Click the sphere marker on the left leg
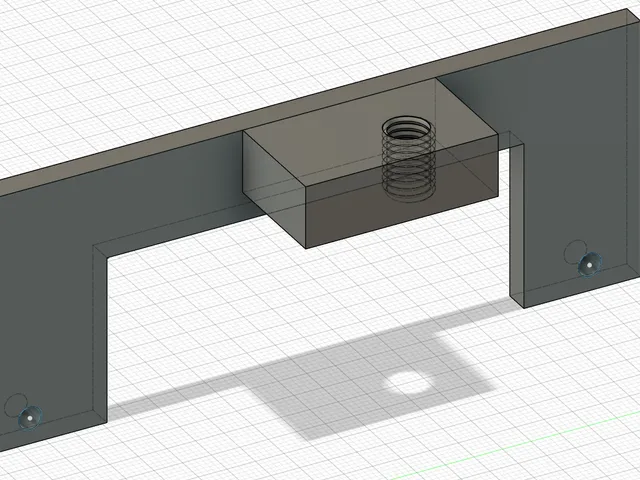 [x=30, y=418]
